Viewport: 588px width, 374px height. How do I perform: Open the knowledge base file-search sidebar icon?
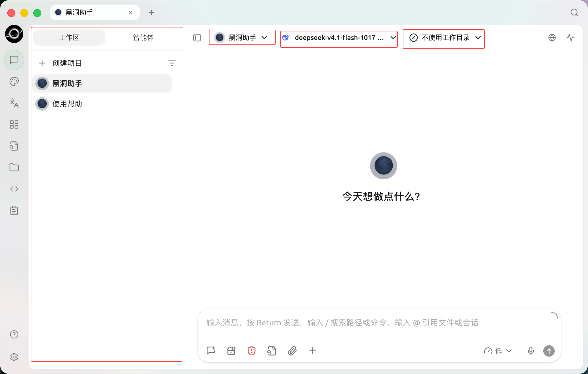tap(14, 146)
